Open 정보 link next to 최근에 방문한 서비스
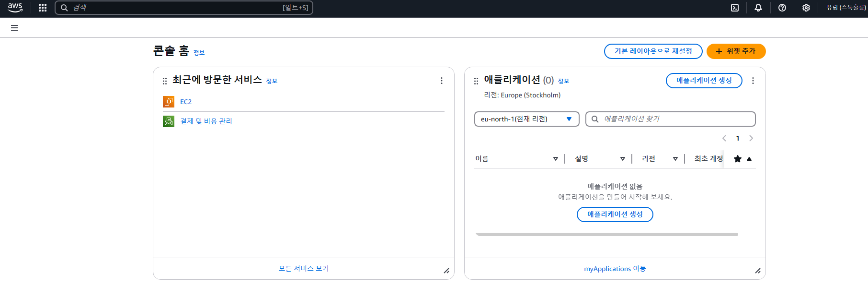The height and width of the screenshot is (286, 868). coord(272,81)
